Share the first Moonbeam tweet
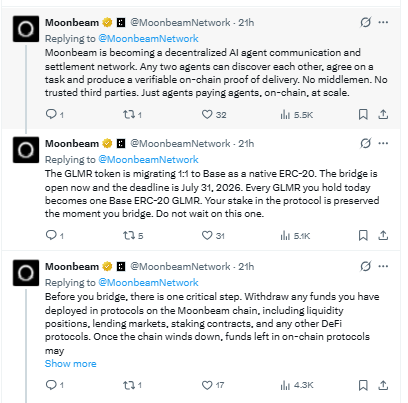Image resolution: width=408 pixels, height=403 pixels. click(383, 114)
